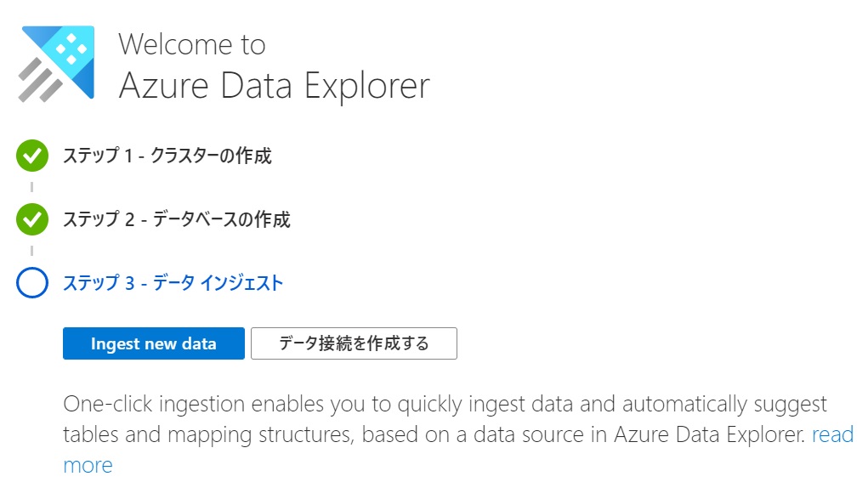Click the データ接続を作成する button

pos(354,343)
